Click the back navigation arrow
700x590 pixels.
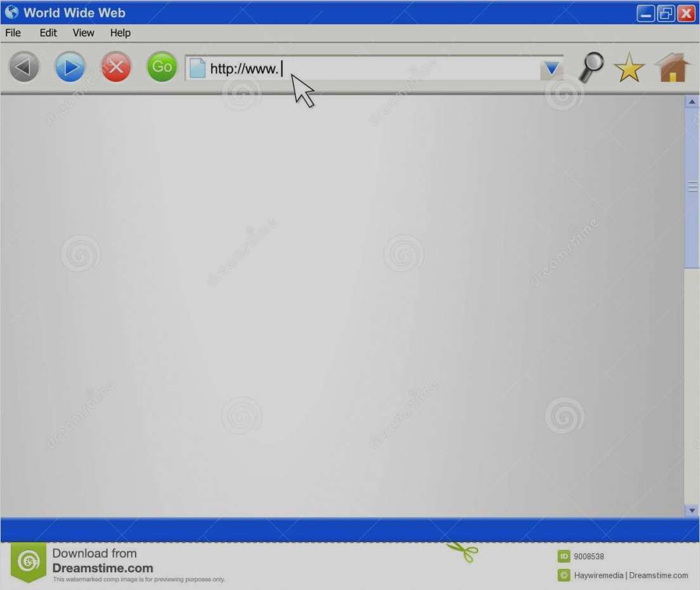(23, 67)
